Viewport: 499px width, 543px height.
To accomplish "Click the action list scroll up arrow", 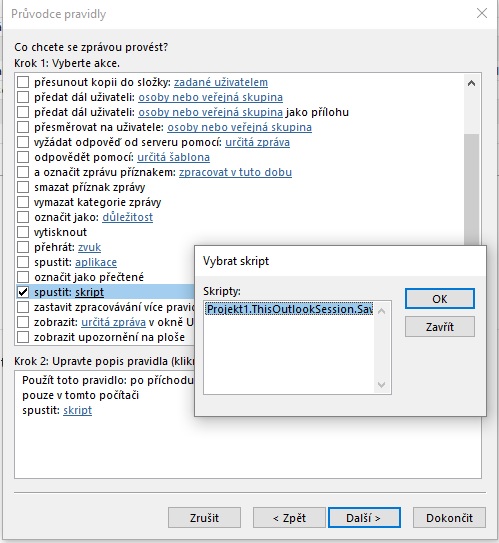I will pyautogui.click(x=471, y=83).
